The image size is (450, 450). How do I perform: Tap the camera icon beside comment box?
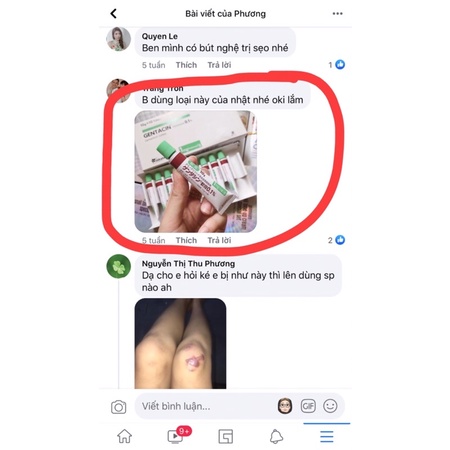click(x=118, y=407)
